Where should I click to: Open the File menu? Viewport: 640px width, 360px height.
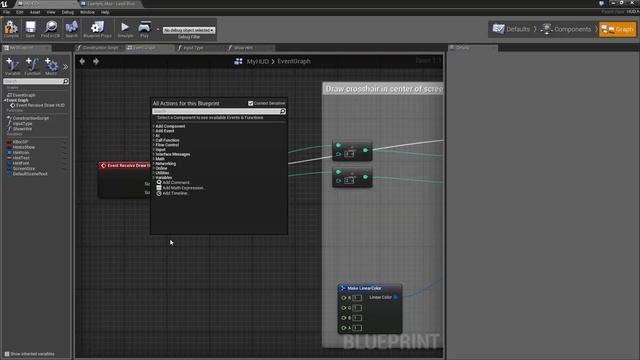(7, 12)
